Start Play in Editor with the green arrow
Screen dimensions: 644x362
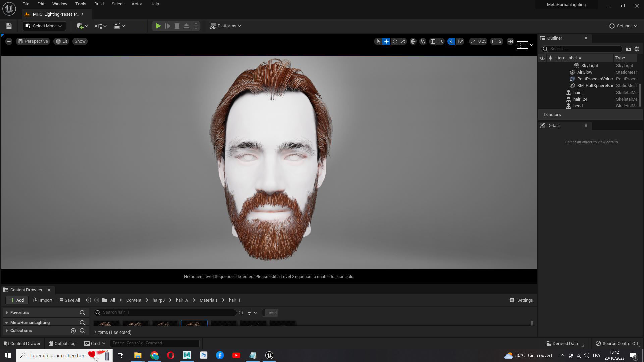[158, 26]
